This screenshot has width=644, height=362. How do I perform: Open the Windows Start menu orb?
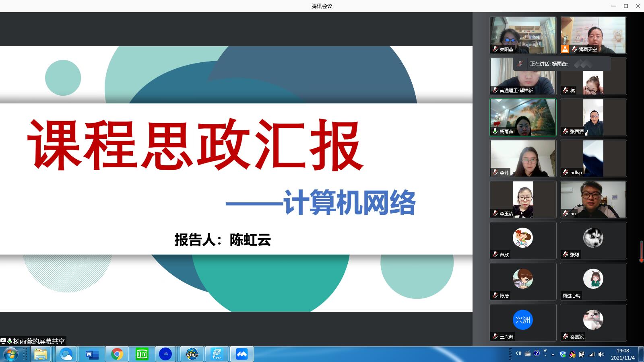click(11, 354)
